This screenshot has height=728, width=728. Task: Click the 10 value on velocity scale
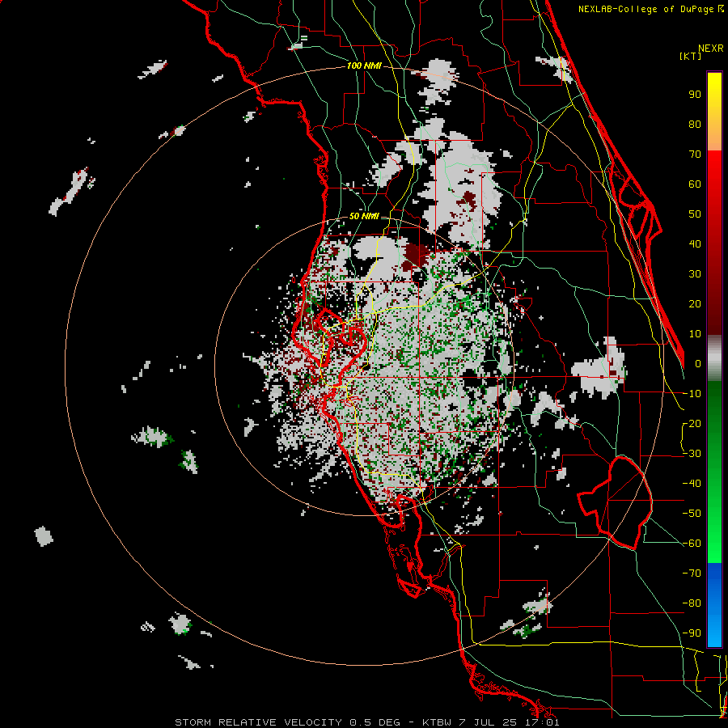(695, 334)
